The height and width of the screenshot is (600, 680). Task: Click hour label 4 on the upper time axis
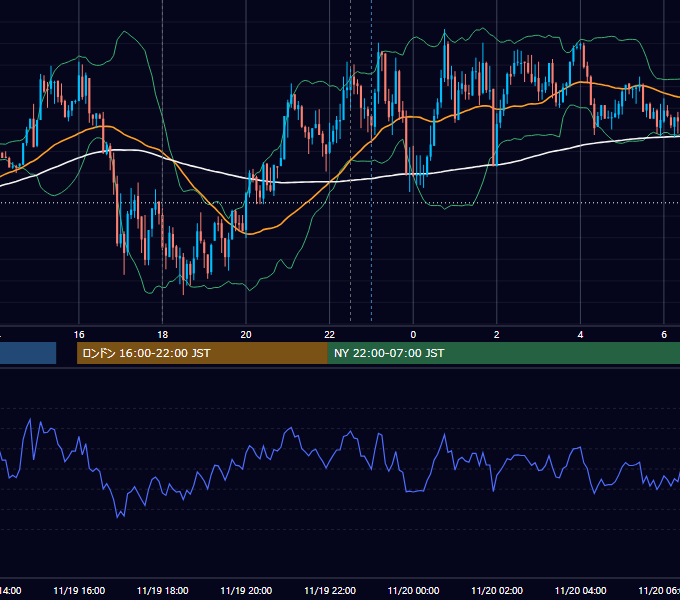[x=580, y=335]
